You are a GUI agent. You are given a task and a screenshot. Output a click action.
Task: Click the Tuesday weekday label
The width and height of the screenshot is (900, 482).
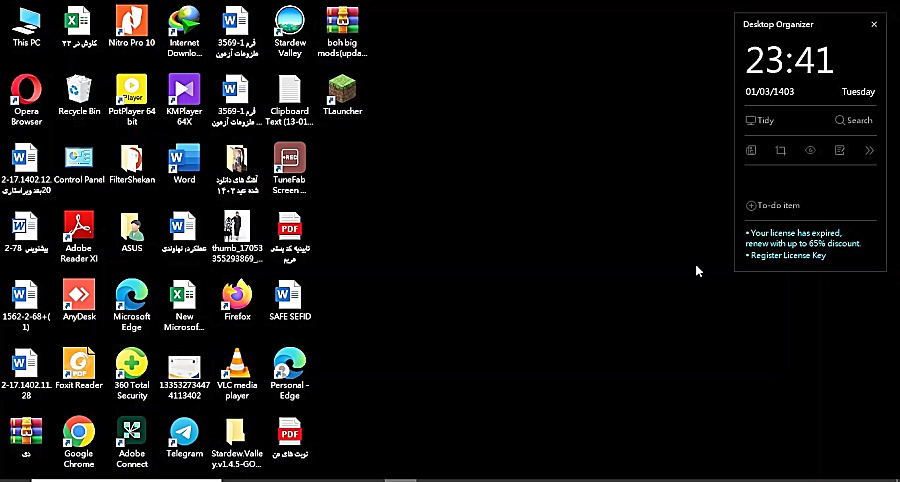[858, 92]
